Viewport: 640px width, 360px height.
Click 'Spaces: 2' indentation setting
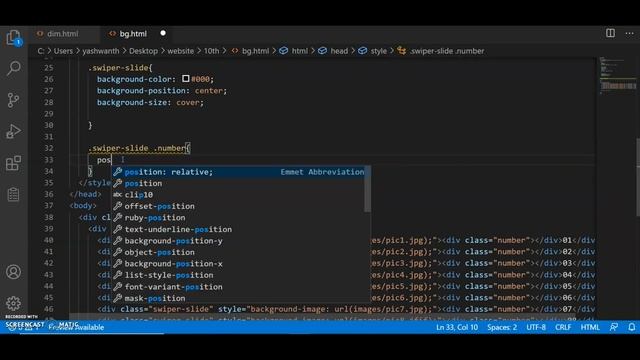[x=502, y=327]
